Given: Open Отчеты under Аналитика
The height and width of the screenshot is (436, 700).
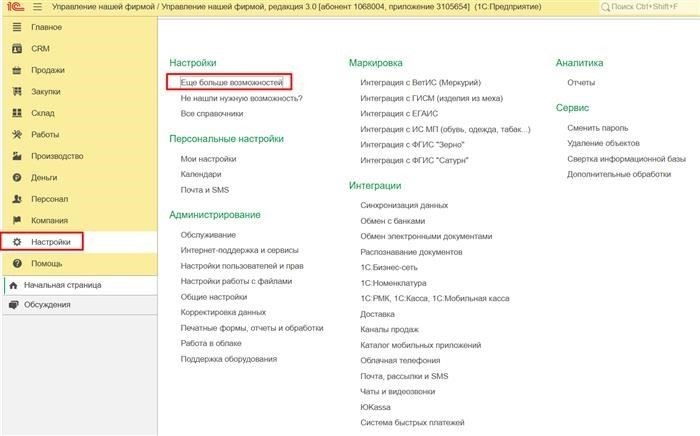Looking at the screenshot, I should [581, 83].
